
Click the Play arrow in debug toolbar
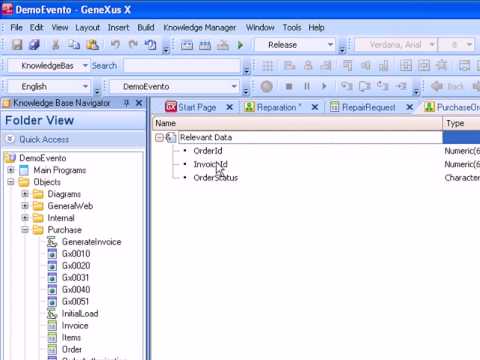point(324,87)
